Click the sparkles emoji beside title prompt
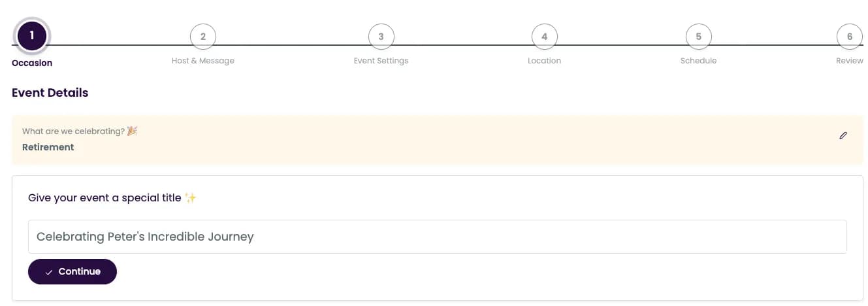This screenshot has height=306, width=868. coord(191,197)
